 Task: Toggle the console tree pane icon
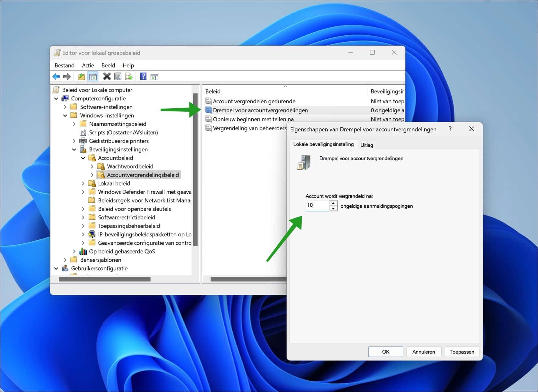[93, 76]
